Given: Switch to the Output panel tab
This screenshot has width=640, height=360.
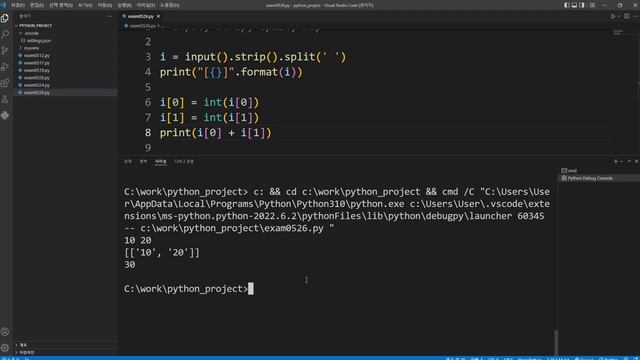Looking at the screenshot, I should point(143,162).
